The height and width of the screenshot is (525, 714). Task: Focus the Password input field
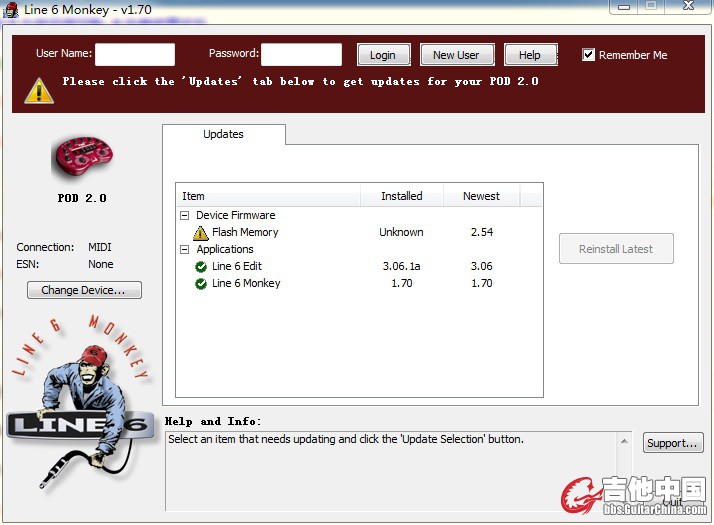tap(301, 55)
